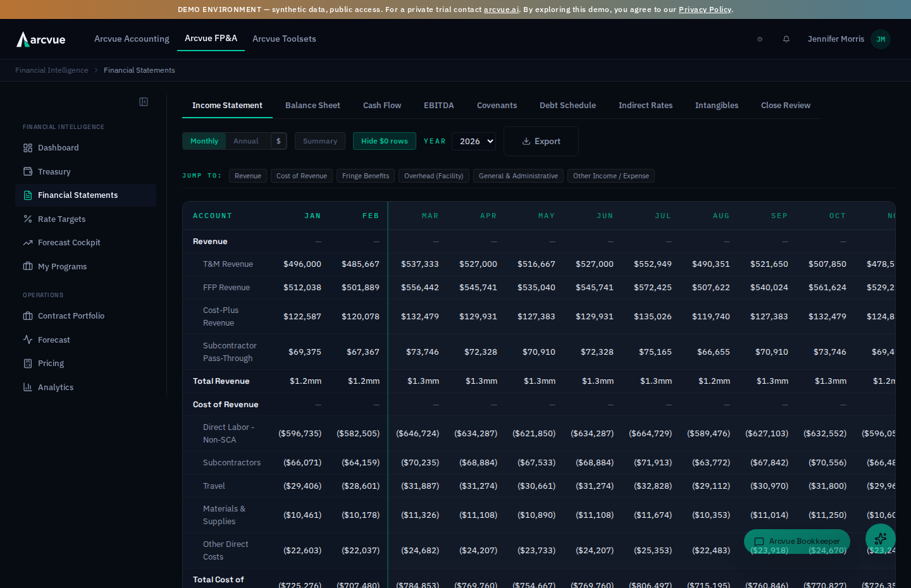The width and height of the screenshot is (911, 588).
Task: Open Forecast under Operations
Action: pyautogui.click(x=85, y=340)
